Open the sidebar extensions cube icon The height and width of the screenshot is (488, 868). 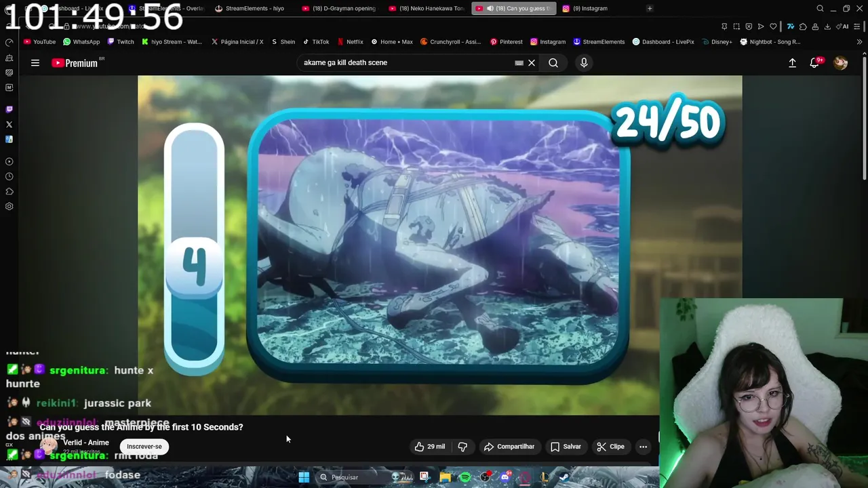pos(9,192)
